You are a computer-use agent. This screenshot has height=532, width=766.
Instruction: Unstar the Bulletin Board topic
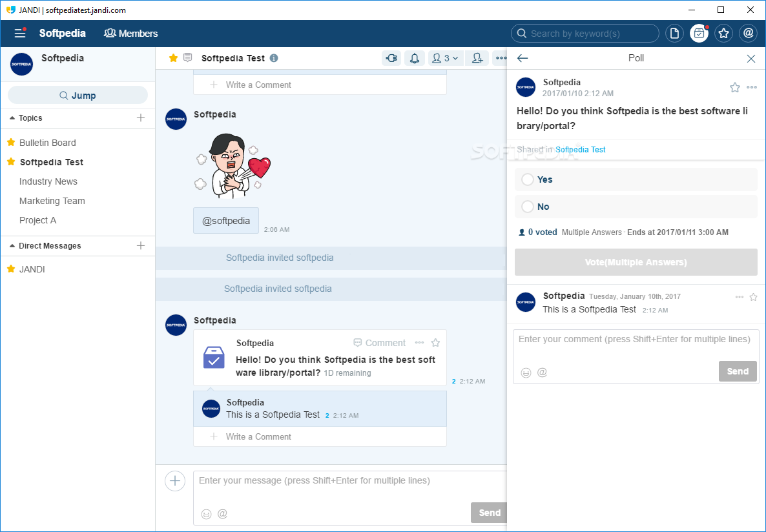11,142
